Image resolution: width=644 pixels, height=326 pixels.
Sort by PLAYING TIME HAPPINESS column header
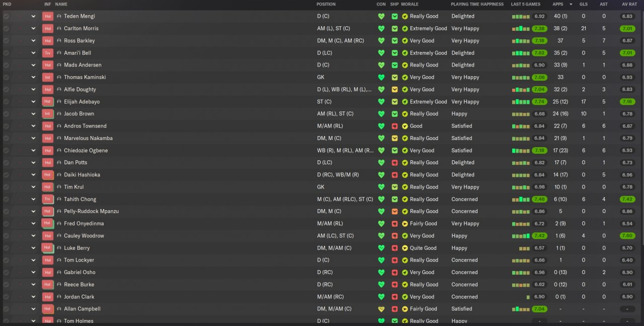477,4
